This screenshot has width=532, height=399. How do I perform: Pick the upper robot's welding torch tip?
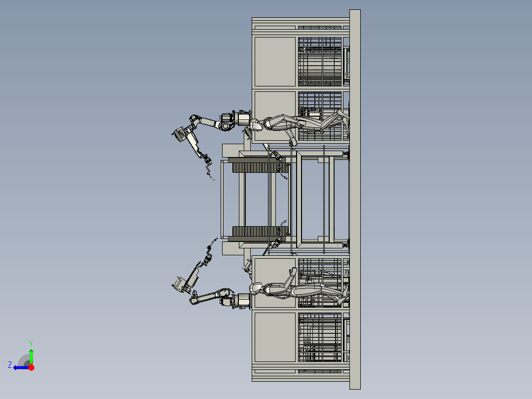pyautogui.click(x=211, y=176)
